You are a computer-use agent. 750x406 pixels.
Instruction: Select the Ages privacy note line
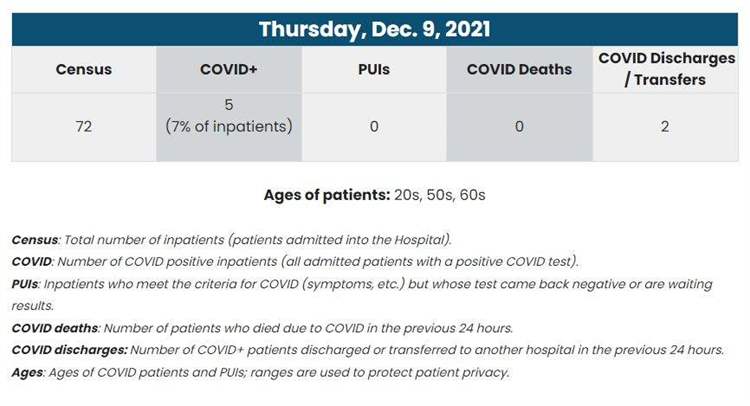click(x=261, y=373)
